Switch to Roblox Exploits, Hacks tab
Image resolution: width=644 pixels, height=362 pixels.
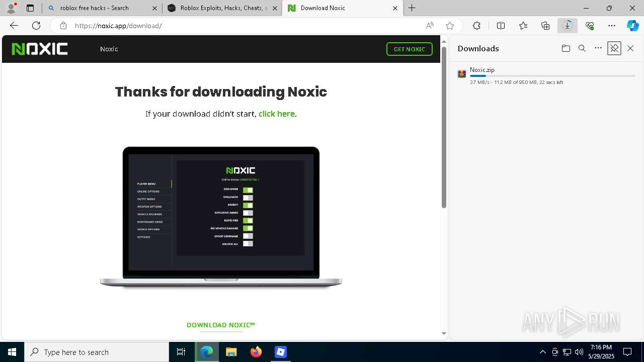click(x=223, y=8)
